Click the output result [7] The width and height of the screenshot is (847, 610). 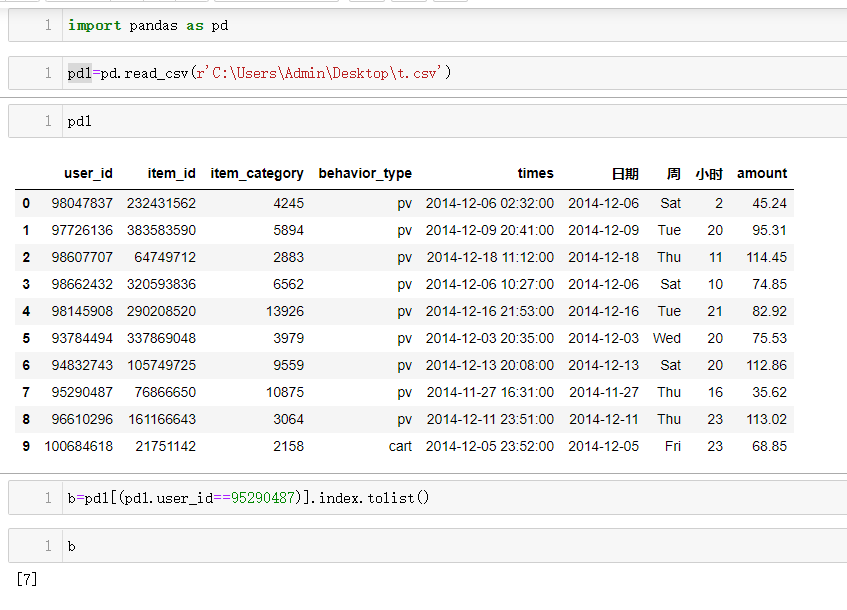[26, 579]
